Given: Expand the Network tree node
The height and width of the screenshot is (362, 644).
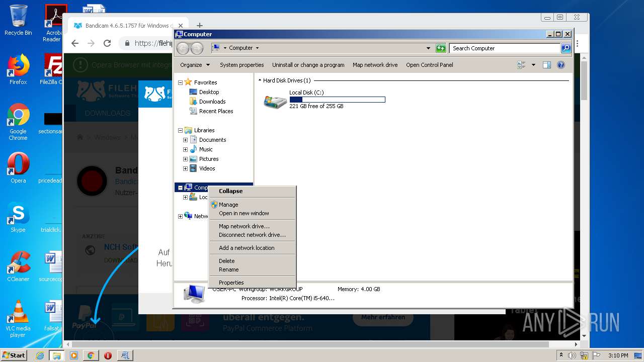Looking at the screenshot, I should tap(180, 216).
